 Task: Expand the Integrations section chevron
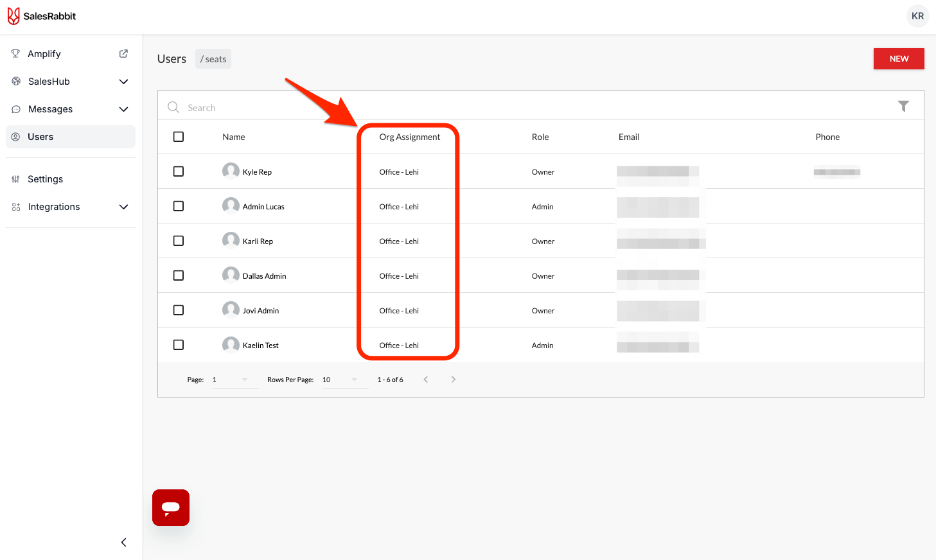tap(124, 207)
